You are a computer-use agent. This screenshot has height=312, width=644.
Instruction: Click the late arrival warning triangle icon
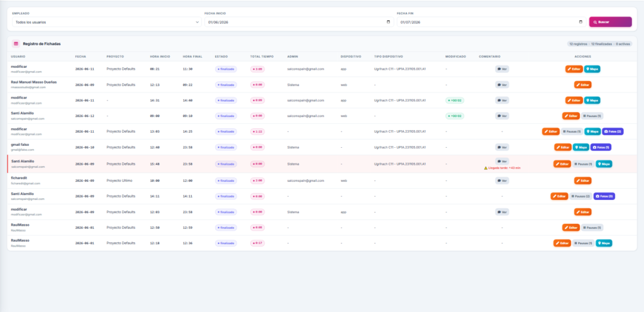coord(486,168)
